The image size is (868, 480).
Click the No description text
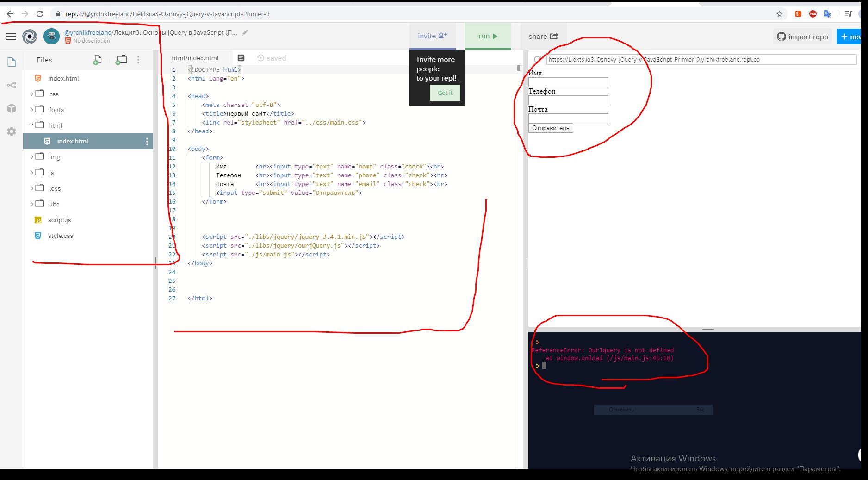(x=92, y=41)
